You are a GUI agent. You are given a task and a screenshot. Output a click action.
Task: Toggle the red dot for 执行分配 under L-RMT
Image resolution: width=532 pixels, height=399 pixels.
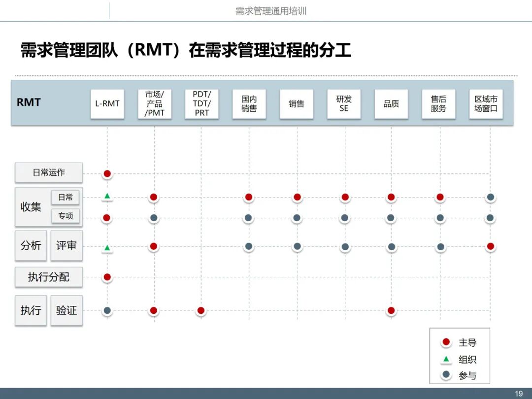tap(106, 277)
